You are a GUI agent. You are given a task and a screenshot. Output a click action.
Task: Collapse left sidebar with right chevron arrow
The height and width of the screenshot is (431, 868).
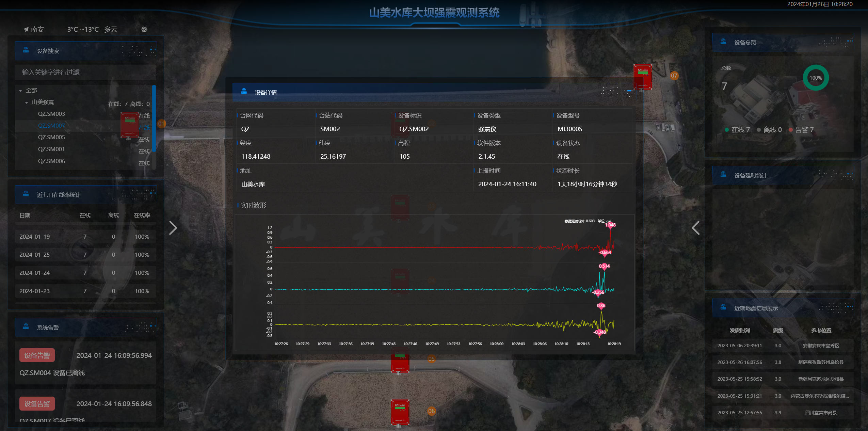pyautogui.click(x=173, y=228)
